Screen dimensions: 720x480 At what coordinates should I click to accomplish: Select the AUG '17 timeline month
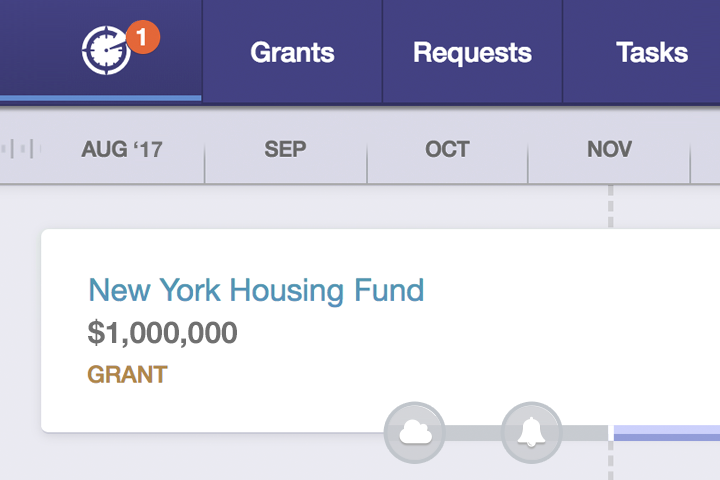122,150
